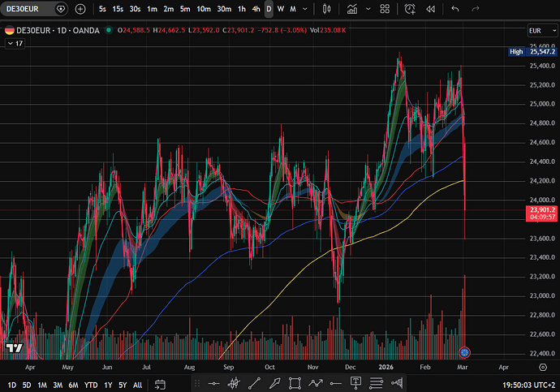Viewport: 560px width, 392px height.
Task: Choose the 1h interval
Action: point(242,9)
